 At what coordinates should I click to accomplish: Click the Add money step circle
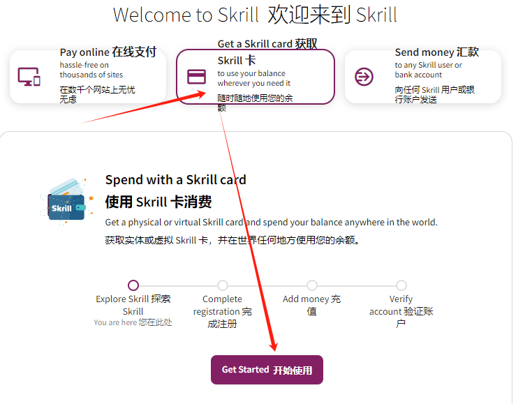(x=312, y=285)
